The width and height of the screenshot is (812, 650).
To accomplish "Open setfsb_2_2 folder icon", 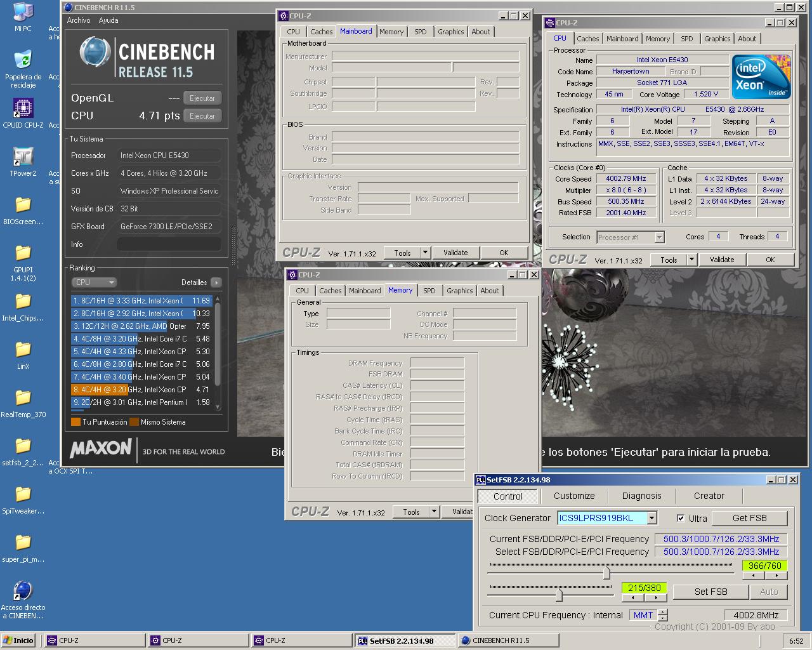I will pyautogui.click(x=23, y=451).
